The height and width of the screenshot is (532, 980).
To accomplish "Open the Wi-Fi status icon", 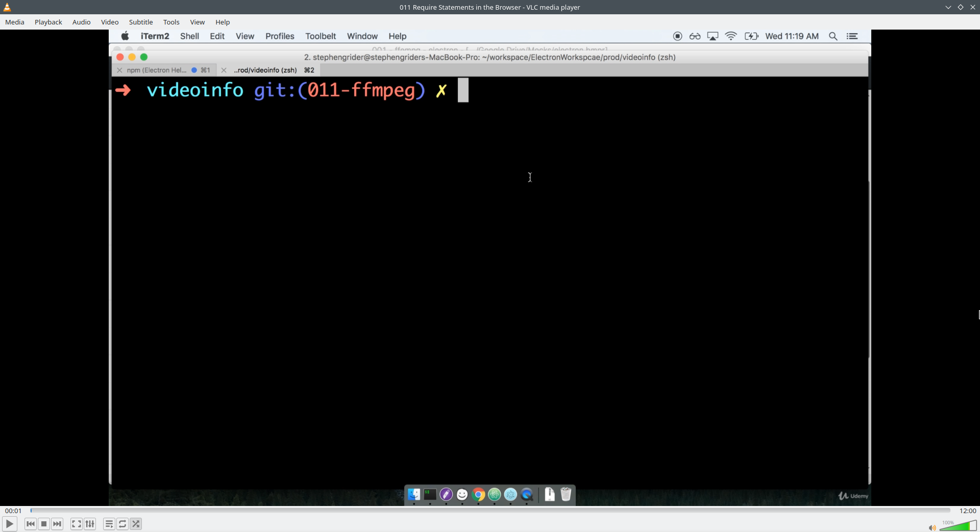I will tap(731, 36).
